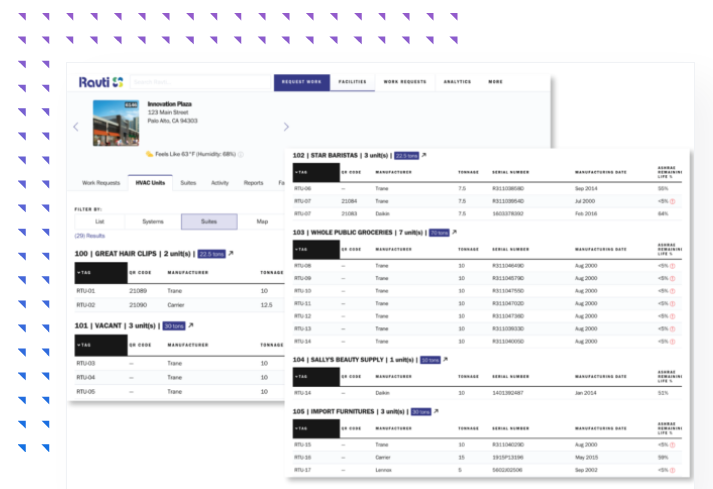Switch to the Suites tab
Image resolution: width=713 pixels, height=489 pixels.
coord(188,183)
